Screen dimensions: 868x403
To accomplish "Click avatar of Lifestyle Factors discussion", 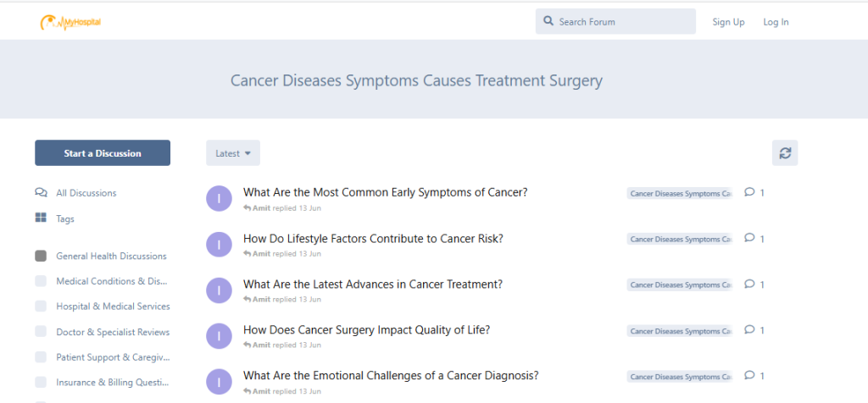I will pos(219,244).
